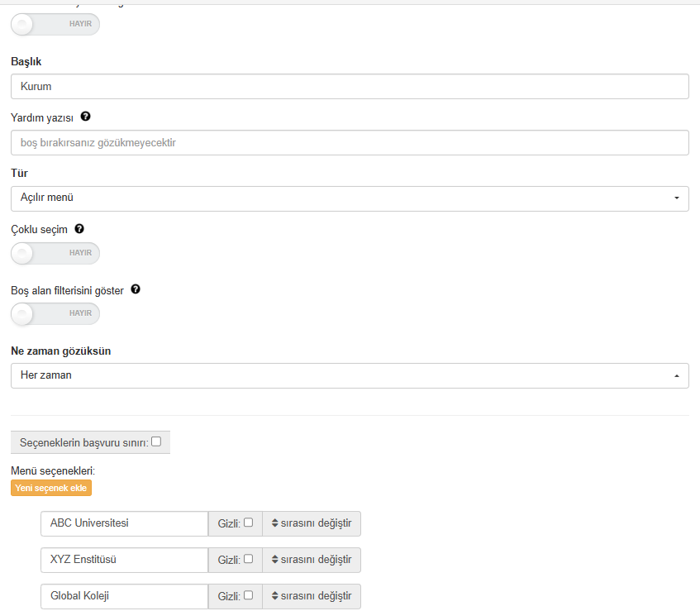Toggle Boş alan filterisini göster switch
This screenshot has width=700, height=611.
pyautogui.click(x=55, y=313)
